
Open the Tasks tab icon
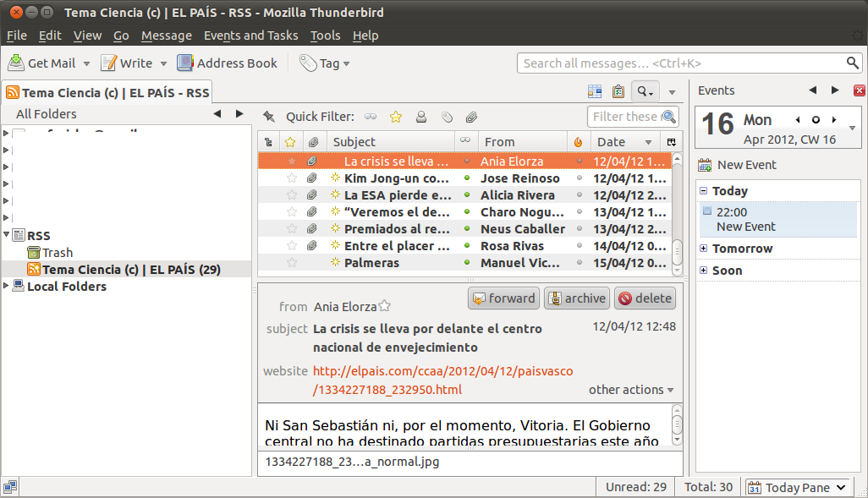click(x=618, y=92)
